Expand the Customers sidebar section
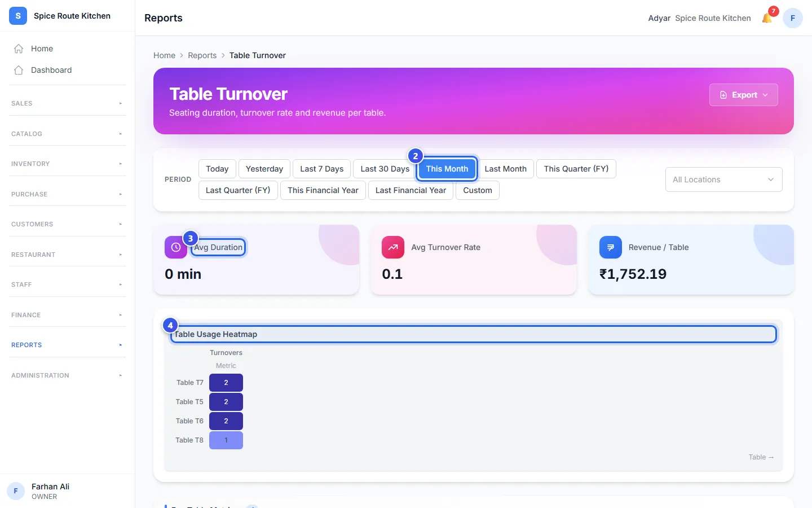Image resolution: width=812 pixels, height=508 pixels. pos(67,224)
